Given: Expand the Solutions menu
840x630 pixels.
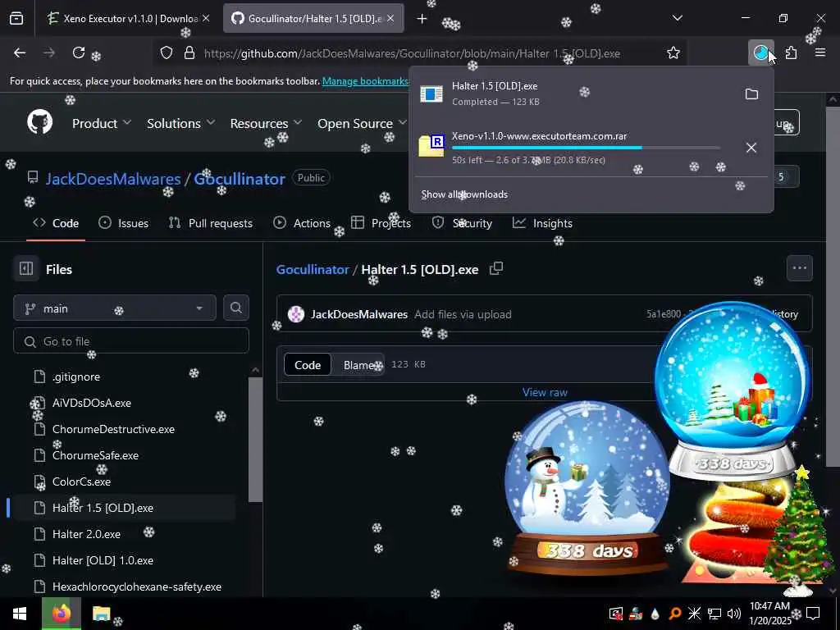Looking at the screenshot, I should pyautogui.click(x=181, y=123).
